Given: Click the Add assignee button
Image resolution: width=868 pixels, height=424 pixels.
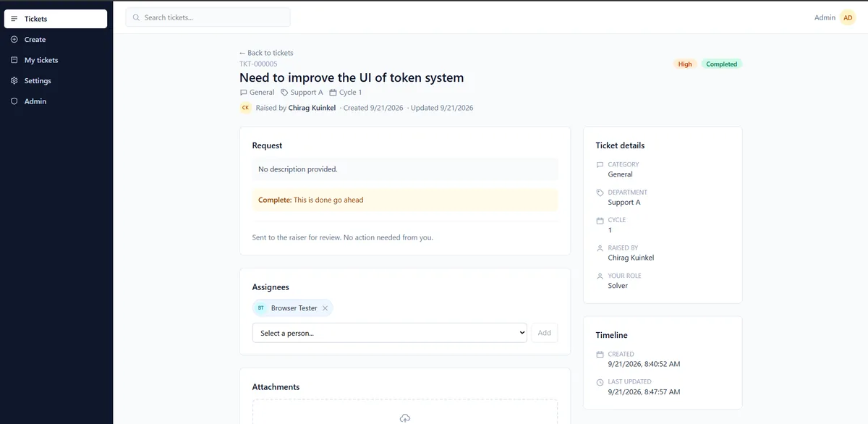Looking at the screenshot, I should 545,333.
